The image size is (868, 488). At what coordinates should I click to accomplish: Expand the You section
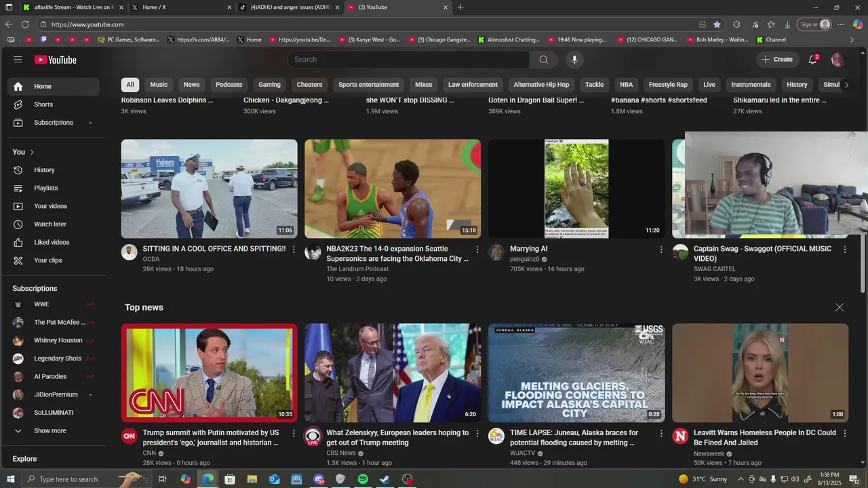[23, 152]
